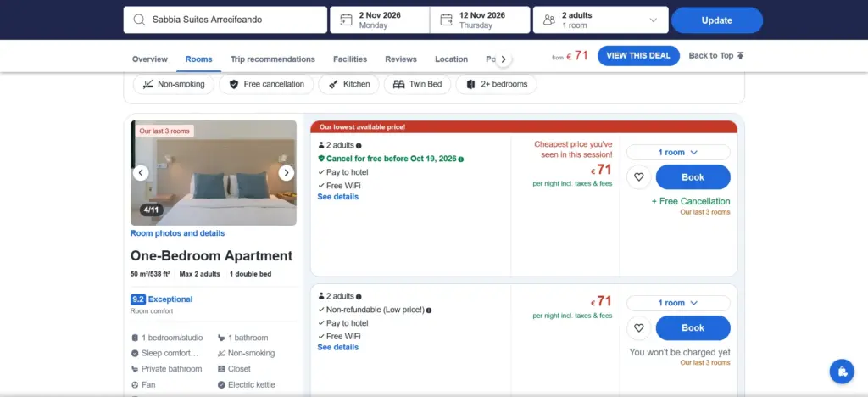
Task: Click the VIEW THIS DEAL button
Action: 638,55
